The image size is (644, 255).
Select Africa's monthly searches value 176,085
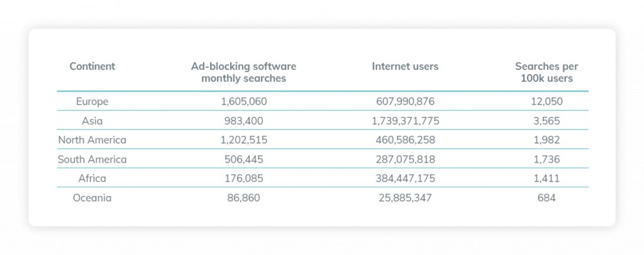point(243,178)
